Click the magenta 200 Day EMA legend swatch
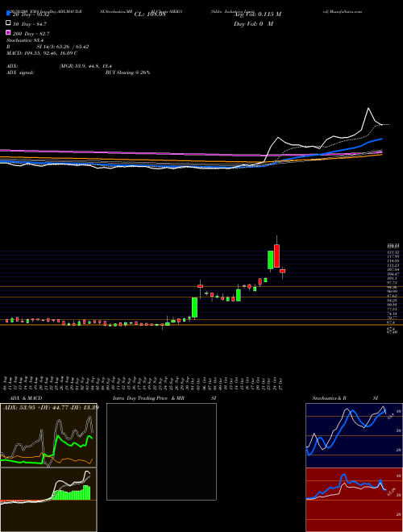 coord(8,33)
